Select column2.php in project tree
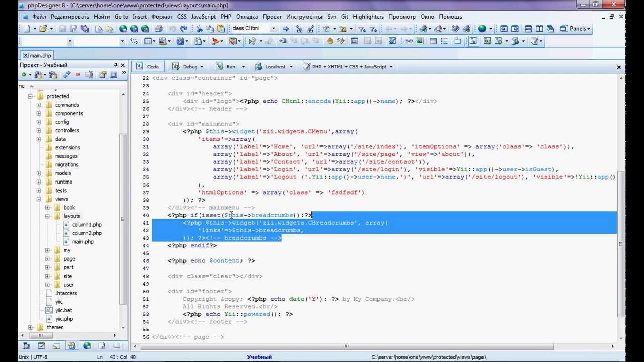Image resolution: width=644 pixels, height=362 pixels. click(x=87, y=233)
